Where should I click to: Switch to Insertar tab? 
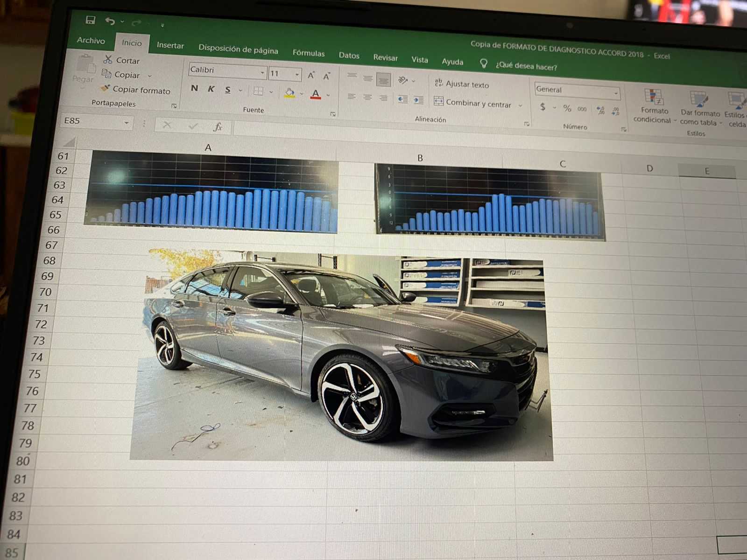click(170, 45)
